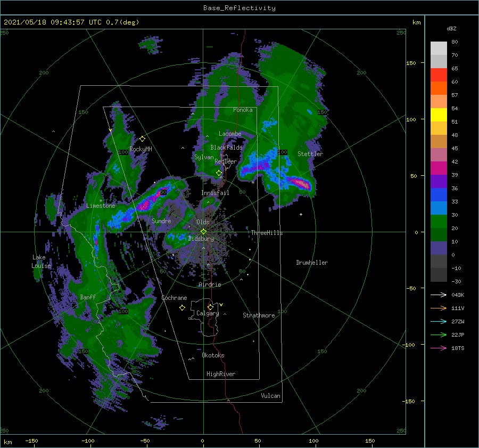Click the ThreeHills city label
Viewport: 479px width, 448px height.
click(267, 233)
